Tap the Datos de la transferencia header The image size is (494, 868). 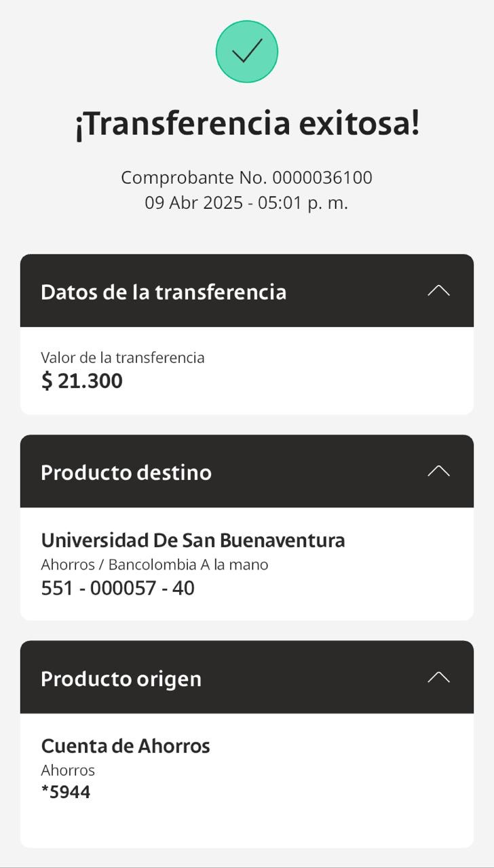pos(247,291)
